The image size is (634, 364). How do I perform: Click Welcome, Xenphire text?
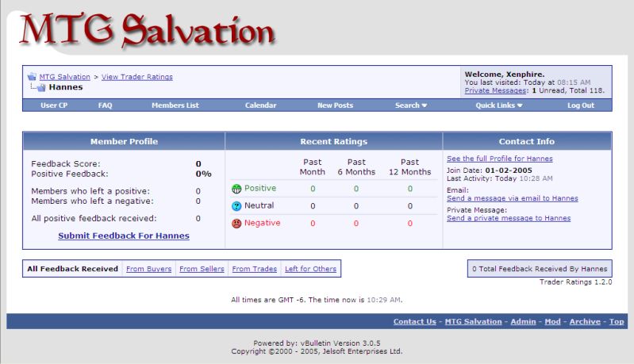(x=505, y=75)
